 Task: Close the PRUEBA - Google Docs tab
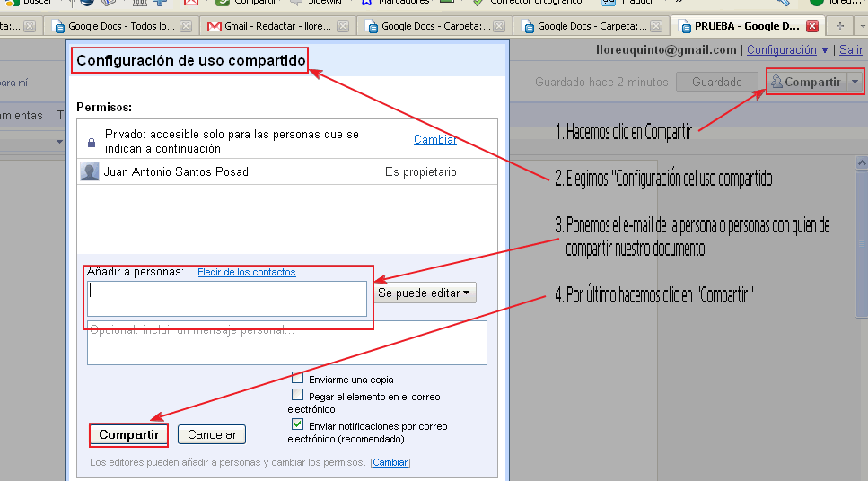click(x=812, y=26)
